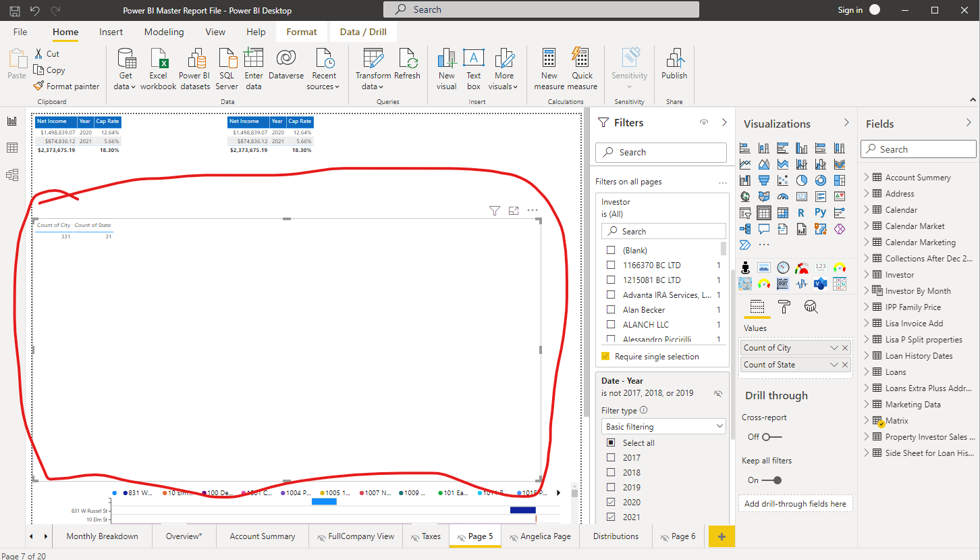Toggle Require single selection checkbox
Image resolution: width=980 pixels, height=560 pixels.
click(x=605, y=356)
